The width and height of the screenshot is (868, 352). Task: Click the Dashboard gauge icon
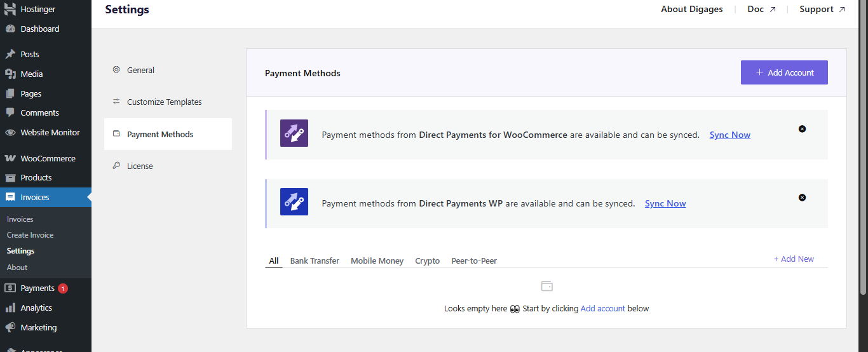[10, 29]
